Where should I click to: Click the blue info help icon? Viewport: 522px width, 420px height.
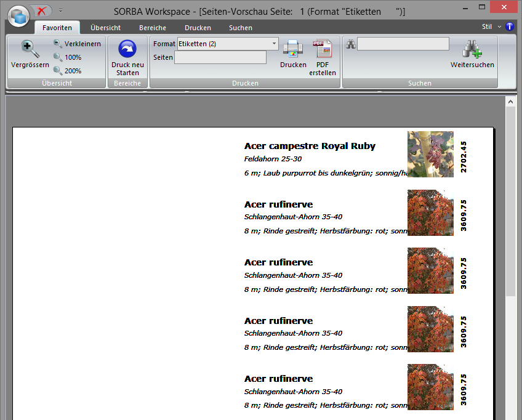[509, 26]
